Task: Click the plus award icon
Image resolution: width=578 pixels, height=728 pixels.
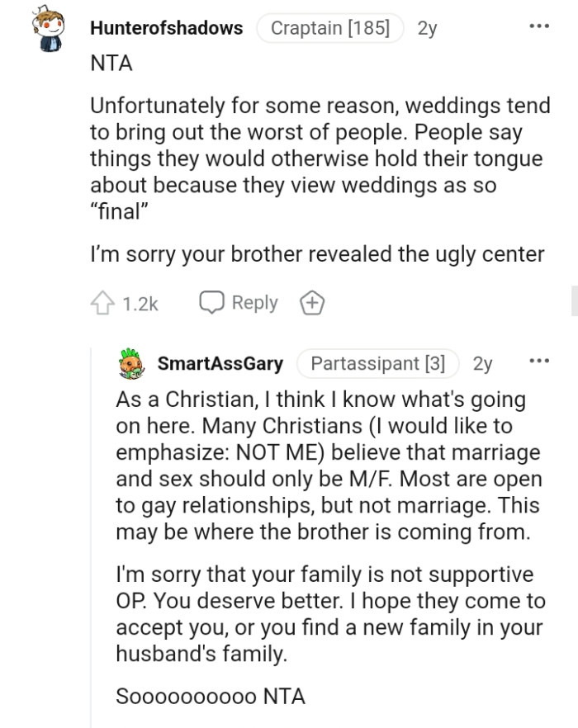Action: point(312,304)
